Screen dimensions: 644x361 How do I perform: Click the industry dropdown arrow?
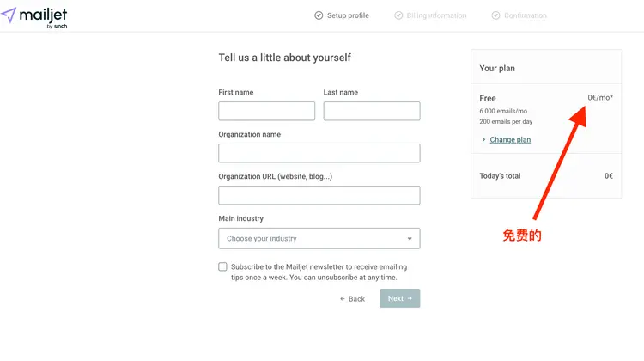[x=410, y=238]
